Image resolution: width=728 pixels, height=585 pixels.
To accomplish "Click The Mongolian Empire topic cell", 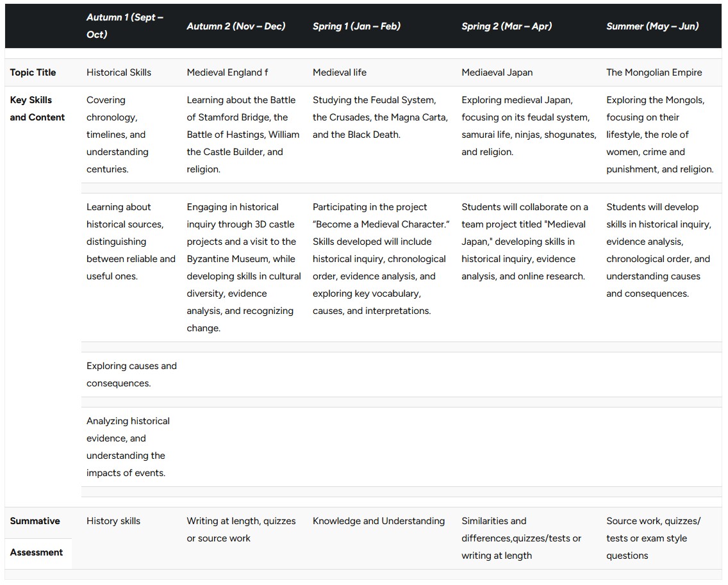I will click(x=654, y=72).
